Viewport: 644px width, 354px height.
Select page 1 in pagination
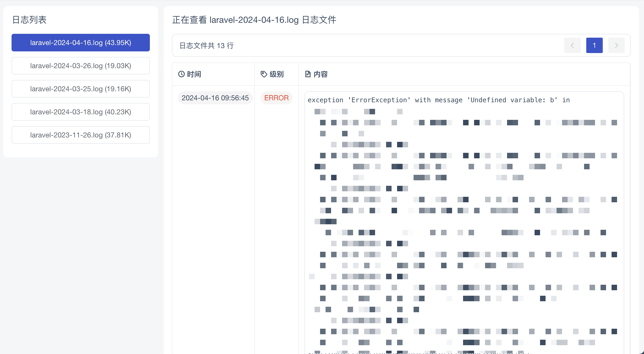coord(595,45)
